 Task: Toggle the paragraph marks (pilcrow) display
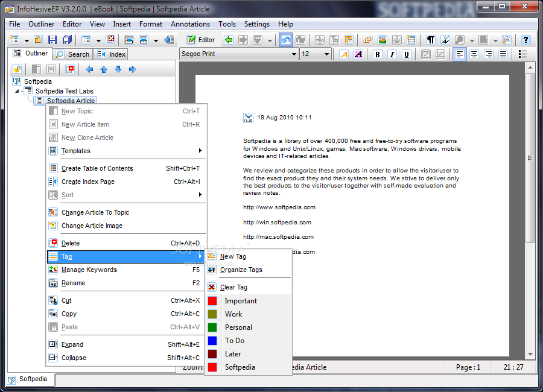pyautogui.click(x=430, y=40)
